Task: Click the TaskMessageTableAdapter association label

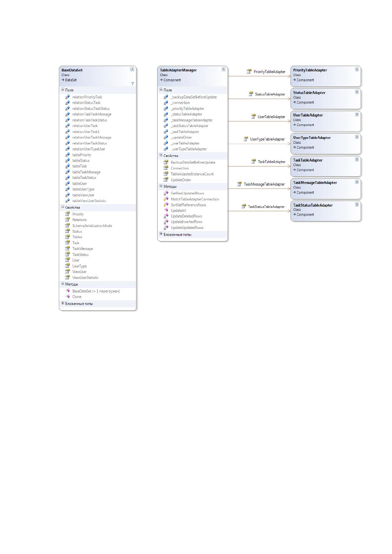Action: 264,184
